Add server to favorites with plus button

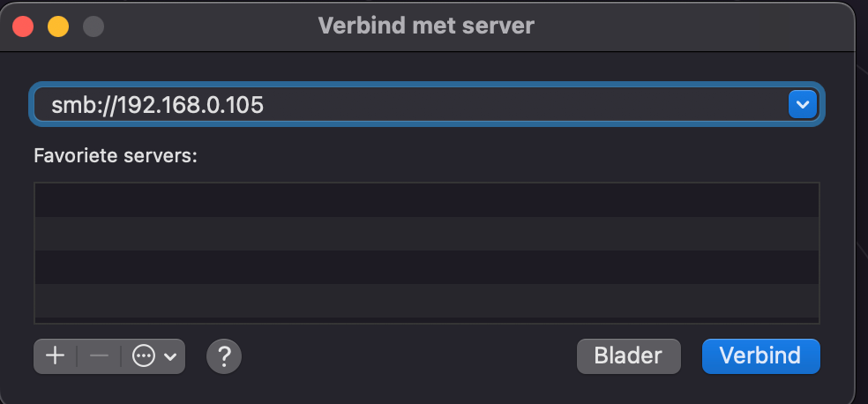[x=56, y=356]
